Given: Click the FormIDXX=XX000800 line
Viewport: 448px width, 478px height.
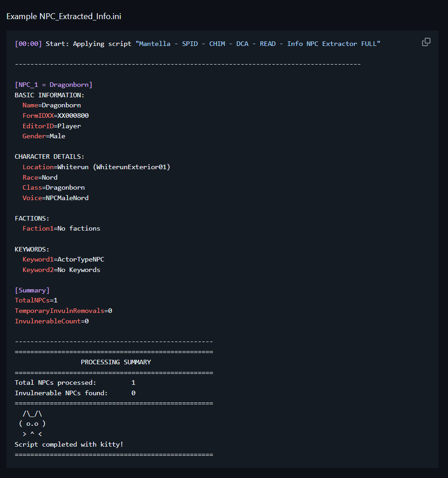Looking at the screenshot, I should [x=55, y=116].
